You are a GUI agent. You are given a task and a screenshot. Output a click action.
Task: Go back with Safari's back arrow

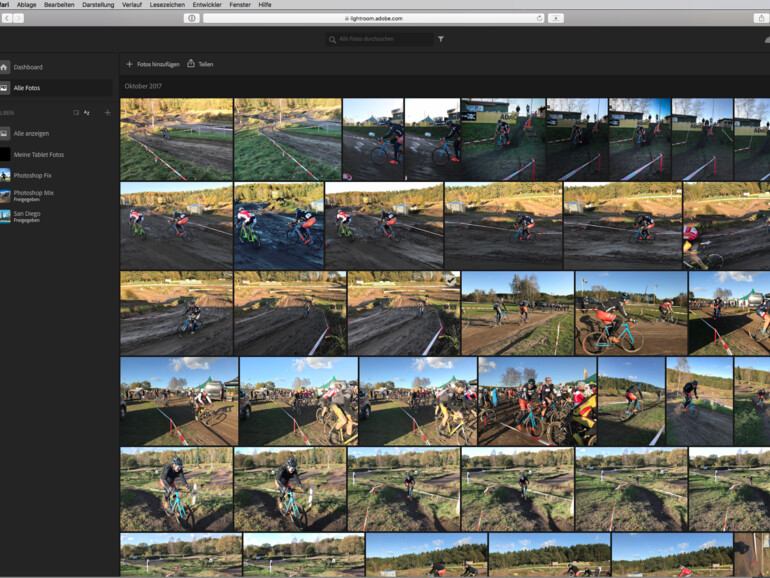click(x=7, y=18)
